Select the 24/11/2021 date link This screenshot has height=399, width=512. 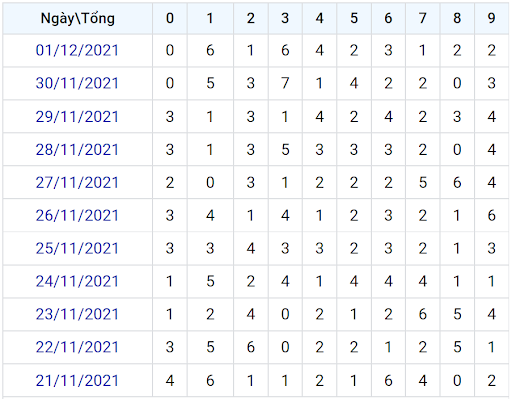77,281
